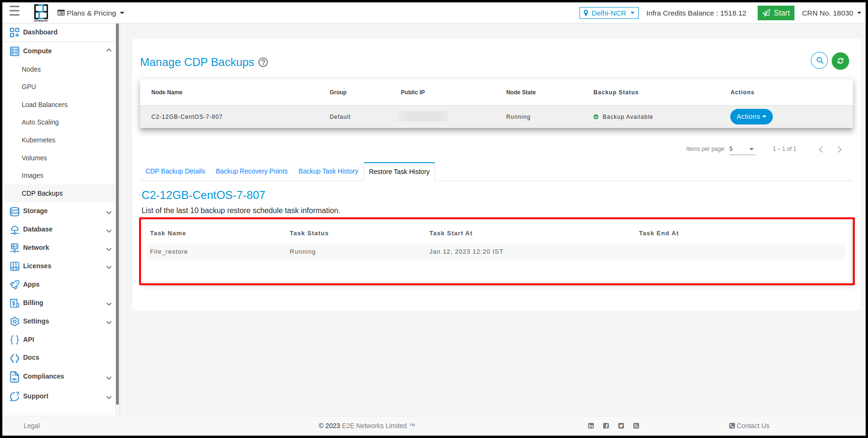Expand the Settings section chevron
This screenshot has width=868, height=438.
(x=109, y=322)
